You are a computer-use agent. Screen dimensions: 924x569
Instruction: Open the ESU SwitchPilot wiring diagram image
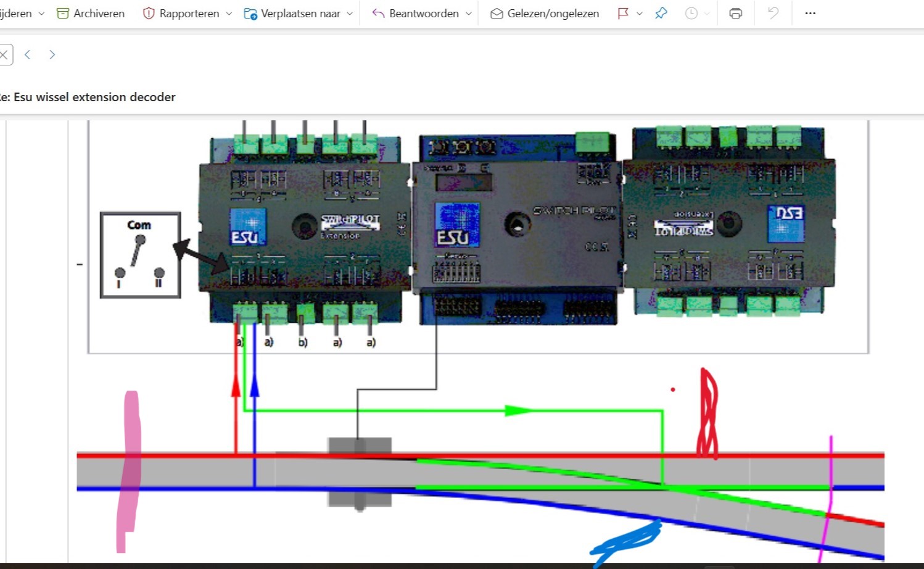(481, 341)
